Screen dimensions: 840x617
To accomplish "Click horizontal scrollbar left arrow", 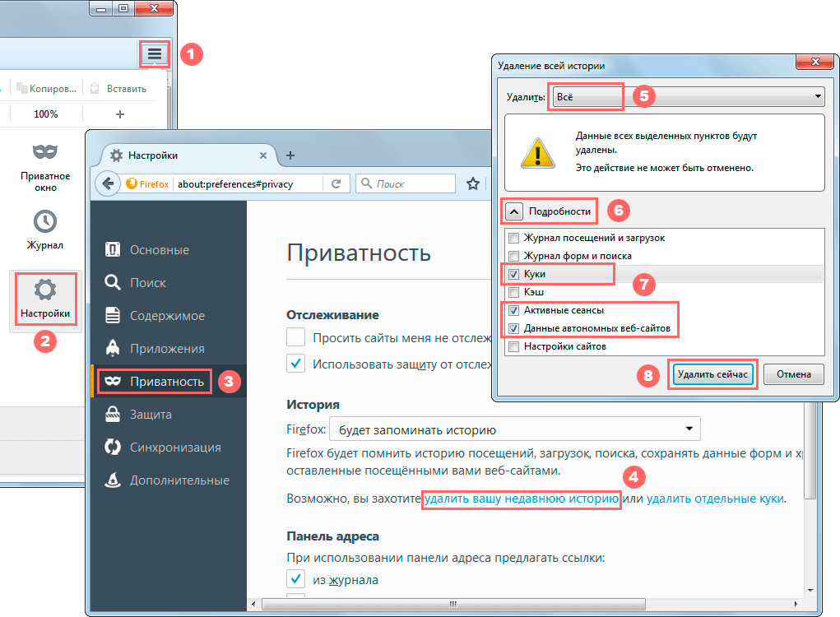I will click(x=253, y=604).
